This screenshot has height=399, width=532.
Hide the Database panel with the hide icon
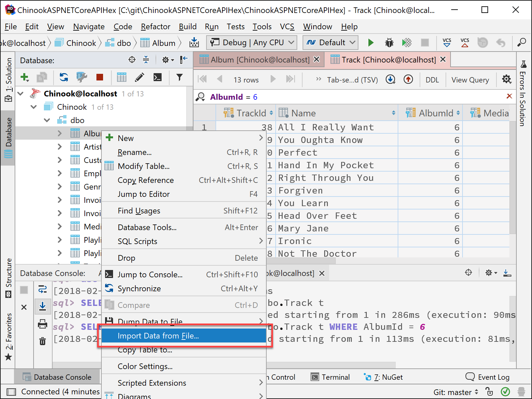coord(184,60)
